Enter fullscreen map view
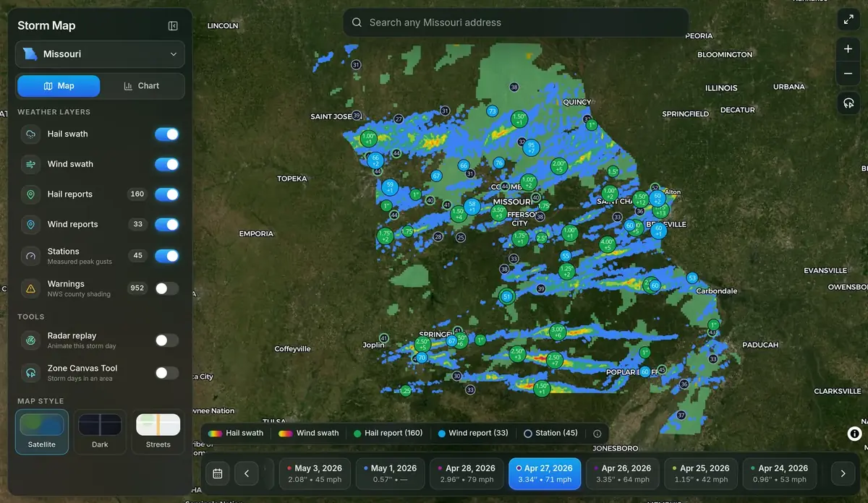 tap(848, 20)
